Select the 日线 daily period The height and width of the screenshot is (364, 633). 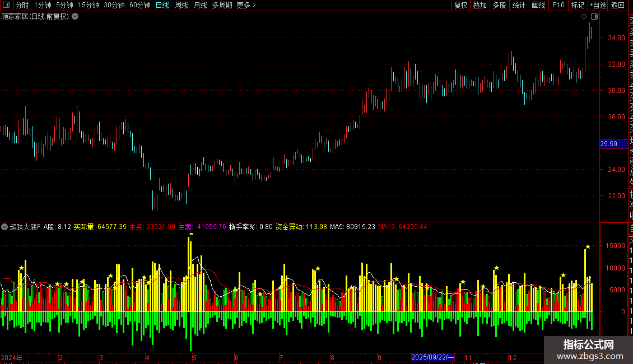[x=162, y=5]
